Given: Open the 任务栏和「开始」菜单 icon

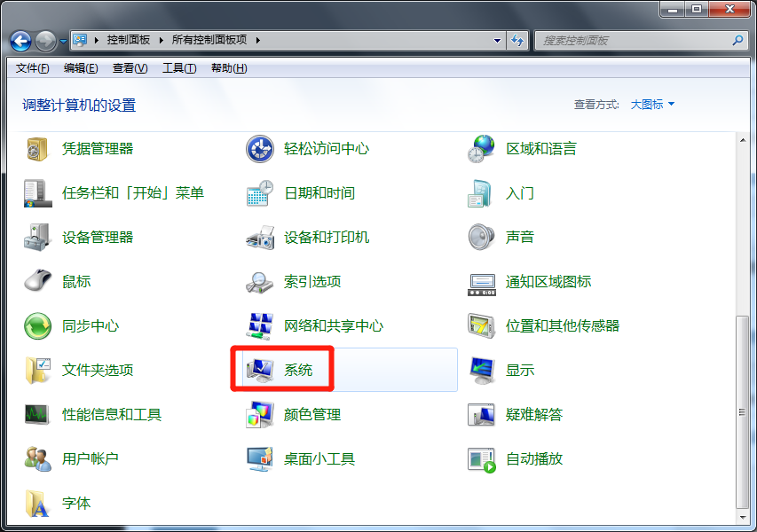Looking at the screenshot, I should 37,193.
